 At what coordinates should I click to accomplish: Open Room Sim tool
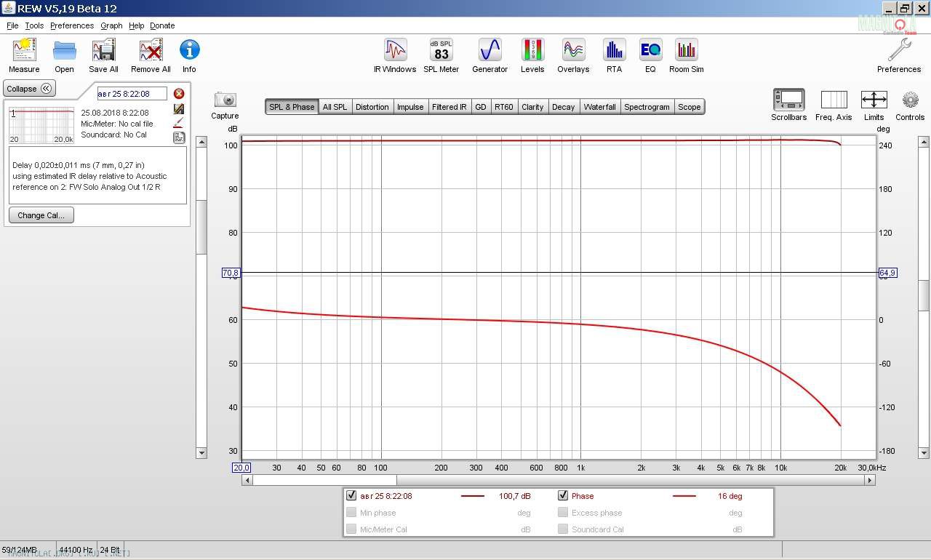coord(686,56)
